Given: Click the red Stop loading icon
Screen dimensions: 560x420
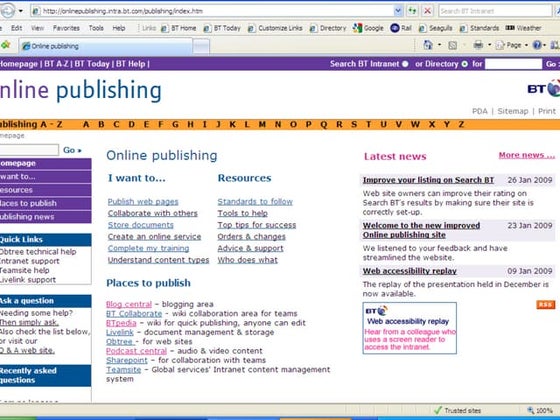Looking at the screenshot, I should (427, 11).
